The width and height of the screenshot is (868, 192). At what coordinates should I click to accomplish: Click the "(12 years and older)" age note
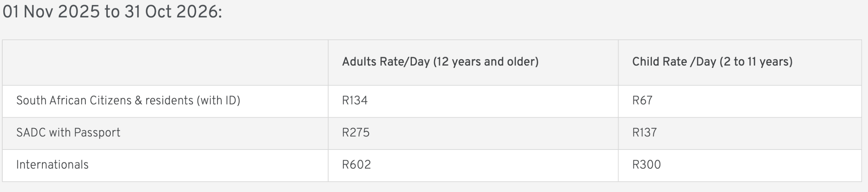pos(486,62)
